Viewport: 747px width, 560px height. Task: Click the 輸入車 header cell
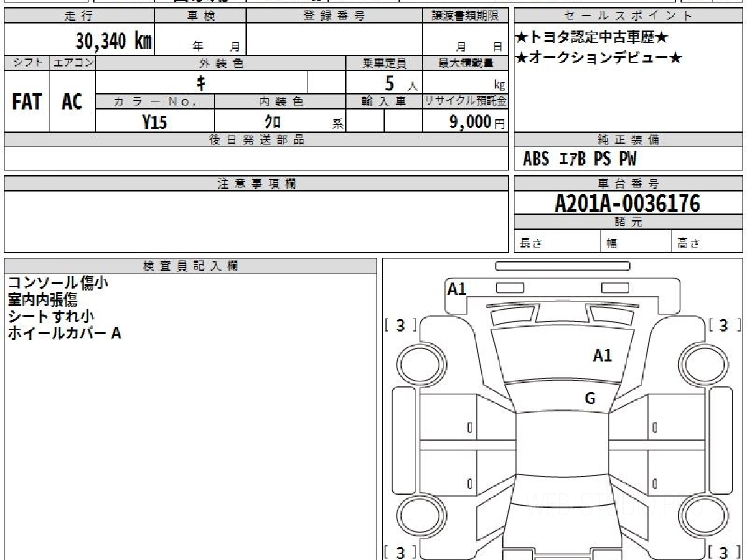click(384, 101)
